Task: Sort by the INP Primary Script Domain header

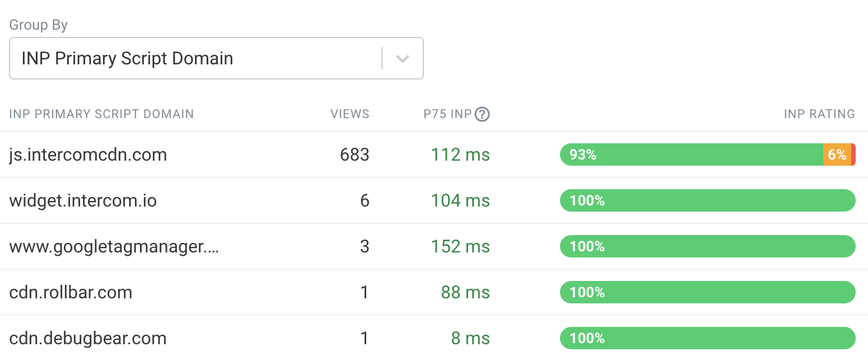Action: pos(101,114)
